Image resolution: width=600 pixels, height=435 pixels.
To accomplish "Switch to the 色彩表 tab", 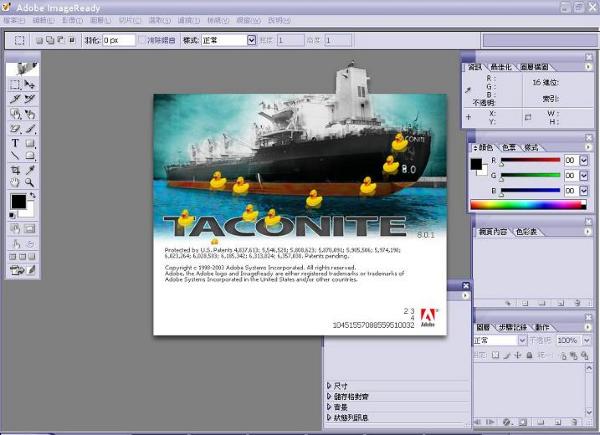I will (x=526, y=231).
